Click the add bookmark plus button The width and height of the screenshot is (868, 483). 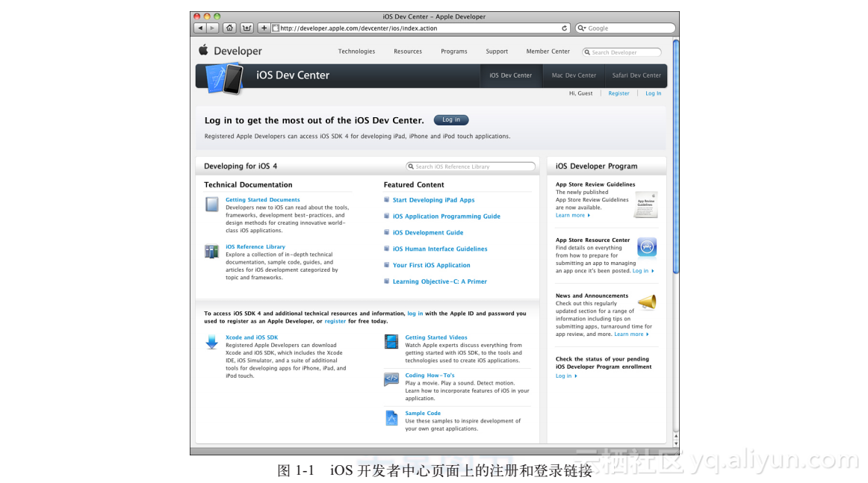click(x=264, y=28)
